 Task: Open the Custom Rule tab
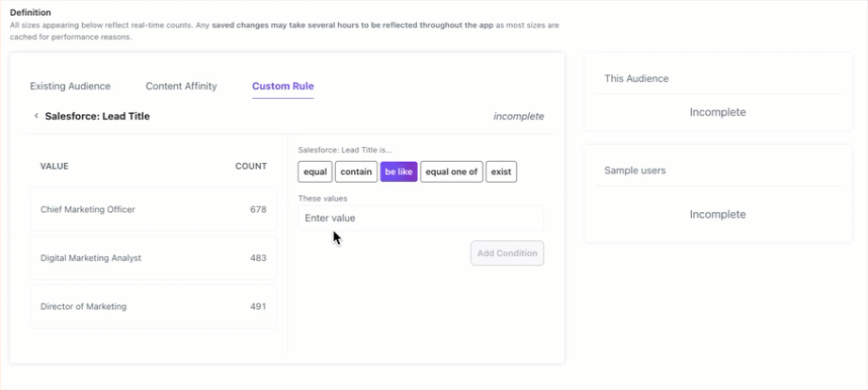click(282, 87)
